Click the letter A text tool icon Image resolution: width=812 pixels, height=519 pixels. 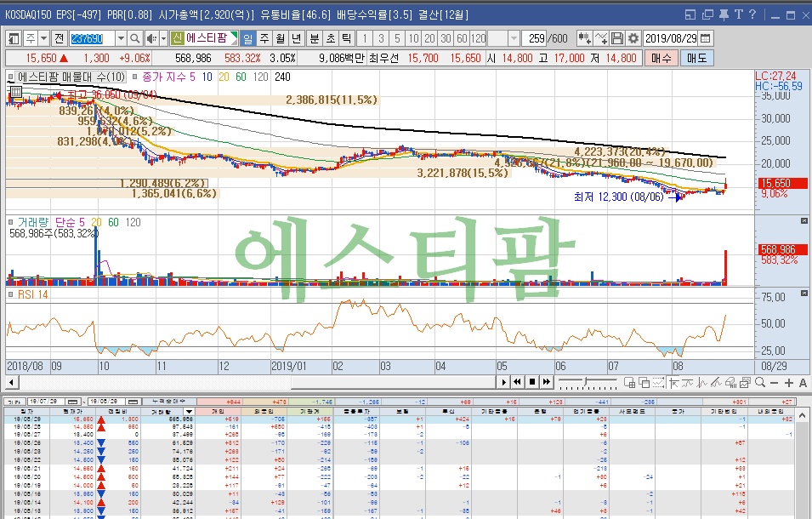(803, 383)
